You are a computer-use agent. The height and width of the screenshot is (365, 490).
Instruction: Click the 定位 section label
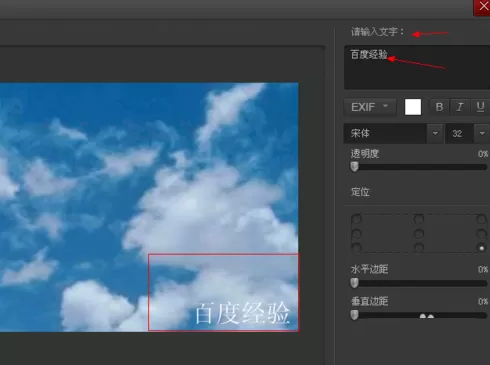tap(360, 192)
